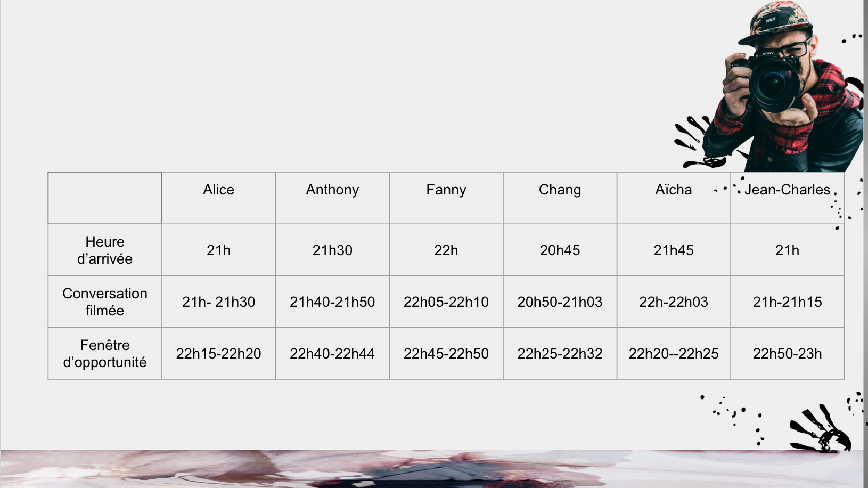Select the 20h45 arrival time cell
Image resolution: width=868 pixels, height=488 pixels.
point(560,250)
